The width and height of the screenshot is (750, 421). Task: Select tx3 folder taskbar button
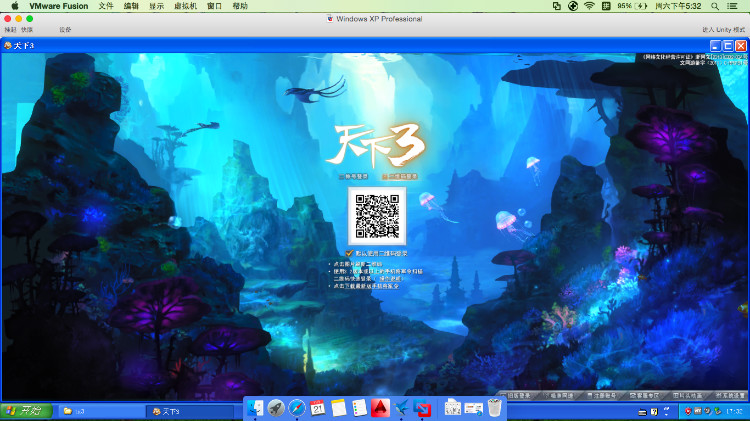tap(102, 411)
